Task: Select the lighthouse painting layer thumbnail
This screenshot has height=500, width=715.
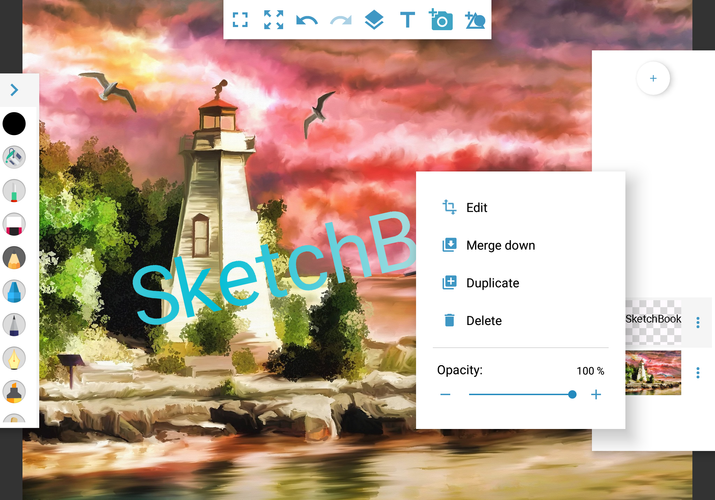Action: click(x=653, y=372)
